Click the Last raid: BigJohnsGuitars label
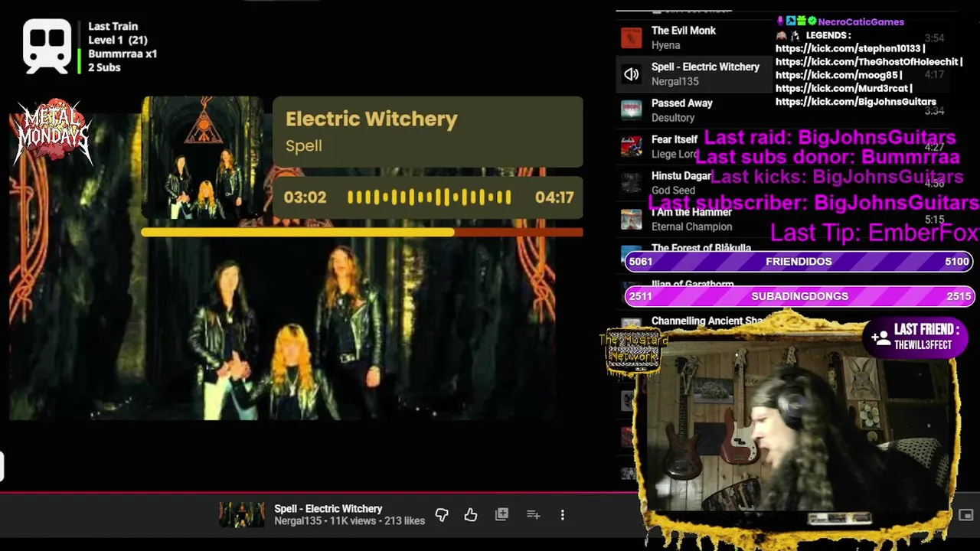The image size is (980, 551). tap(830, 138)
